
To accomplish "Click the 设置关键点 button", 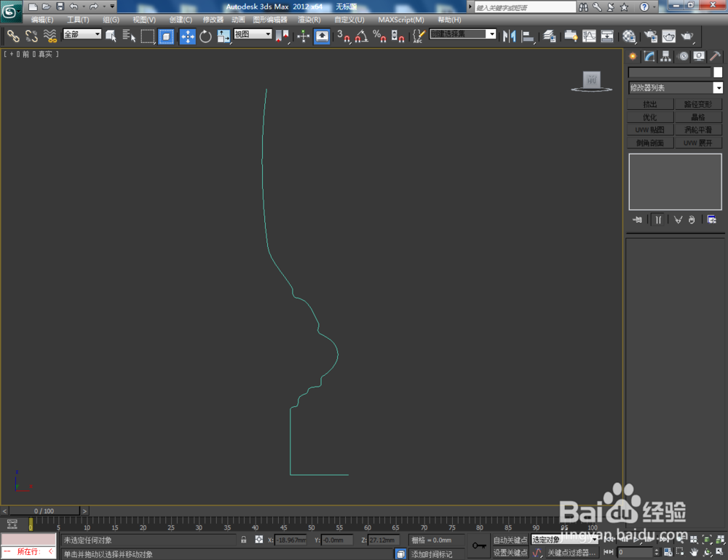I will click(x=510, y=552).
